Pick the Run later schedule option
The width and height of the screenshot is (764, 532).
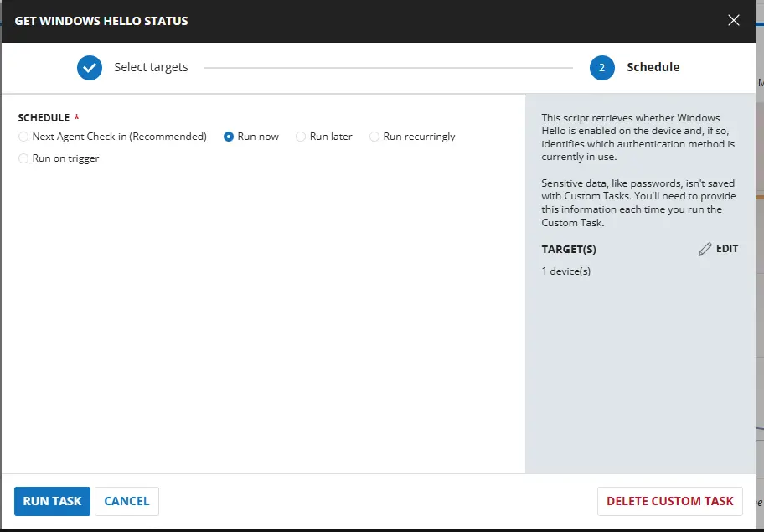301,137
